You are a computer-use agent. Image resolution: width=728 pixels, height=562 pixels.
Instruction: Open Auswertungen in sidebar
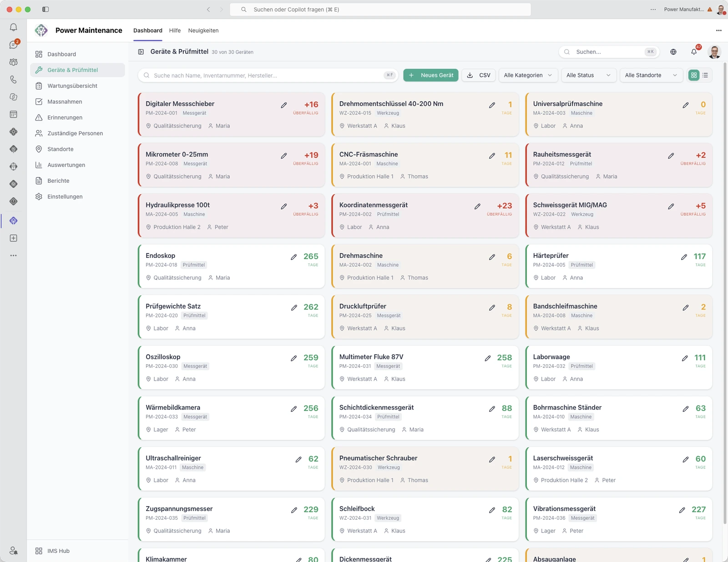click(77, 165)
